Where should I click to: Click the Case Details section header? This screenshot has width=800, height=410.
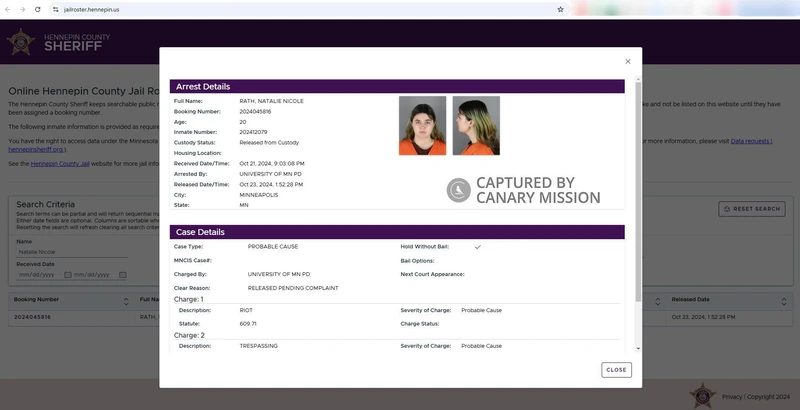point(397,232)
